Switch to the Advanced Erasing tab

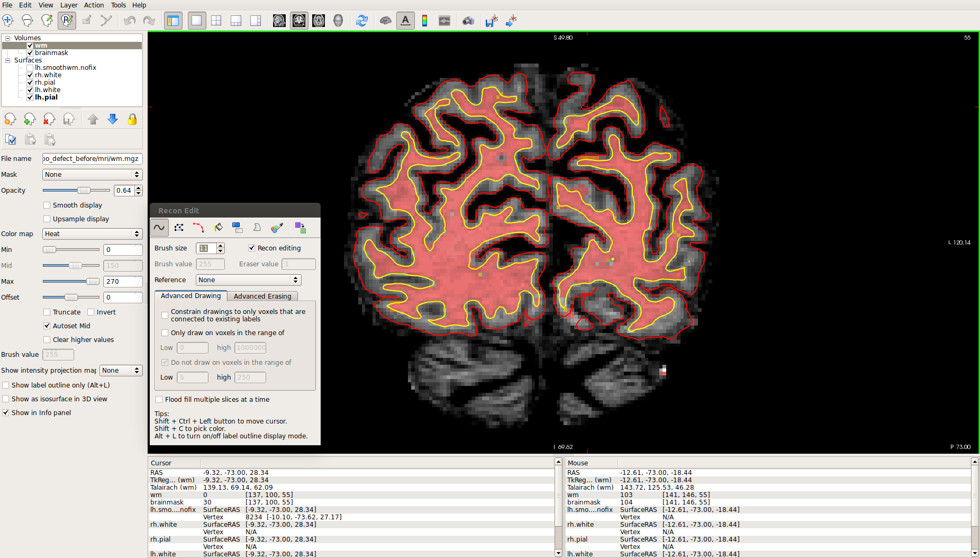tap(262, 296)
